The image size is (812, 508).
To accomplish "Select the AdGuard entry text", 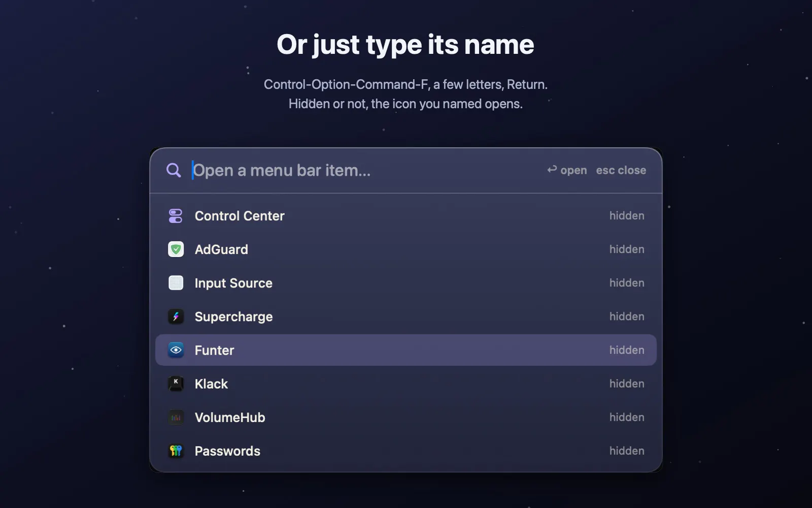I will (221, 249).
